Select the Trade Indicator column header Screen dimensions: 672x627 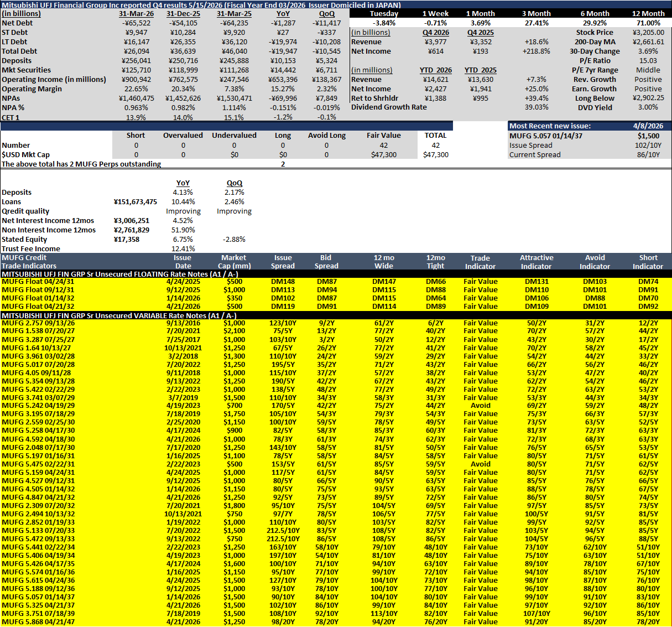pos(480,262)
